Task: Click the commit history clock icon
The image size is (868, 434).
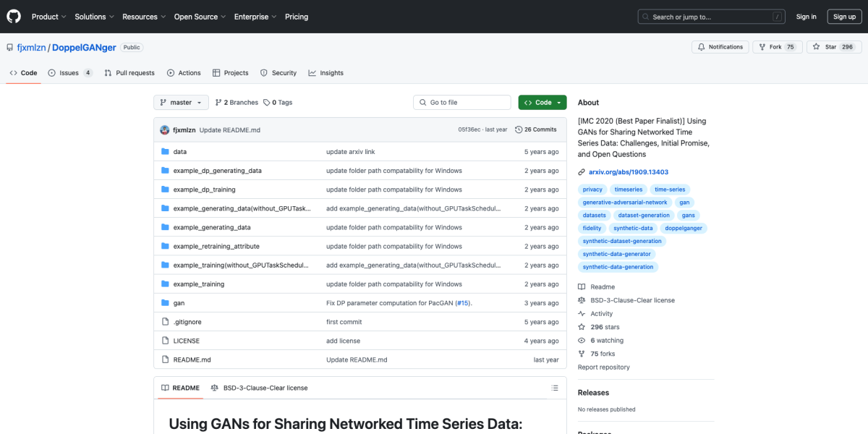Action: coord(519,129)
